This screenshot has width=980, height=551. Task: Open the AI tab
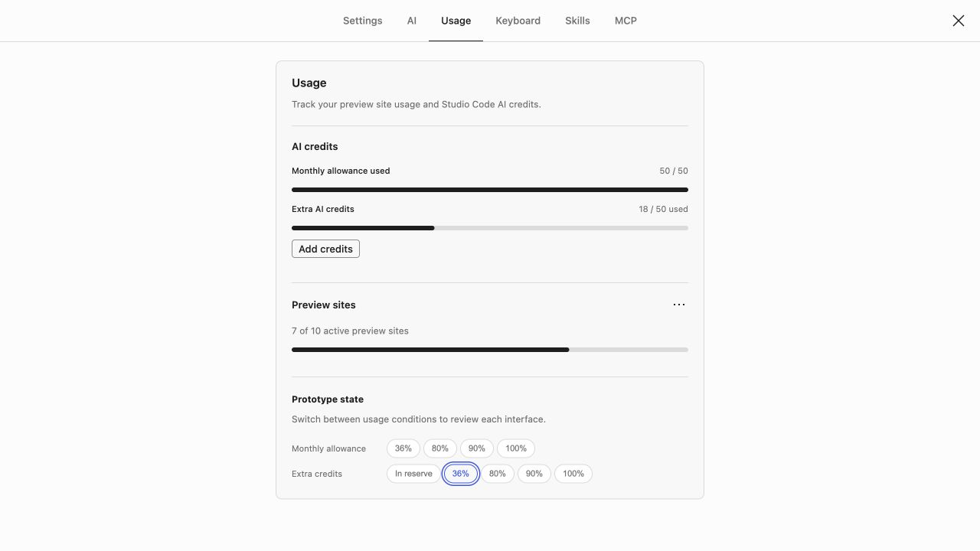(x=412, y=21)
